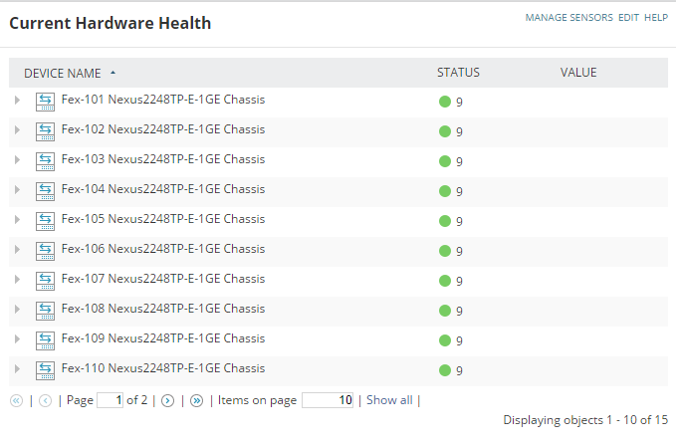Go to the next page

pos(168,401)
